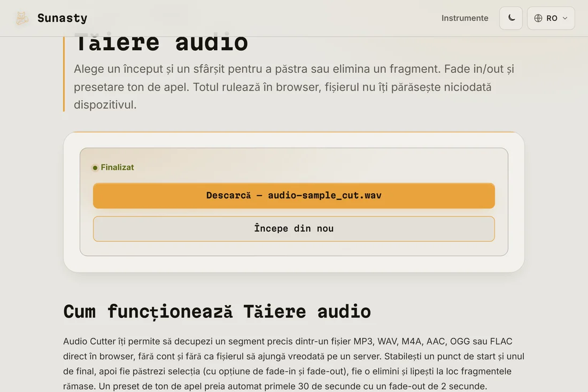This screenshot has width=588, height=392.
Task: Open the RO language dropdown
Action: 551,18
